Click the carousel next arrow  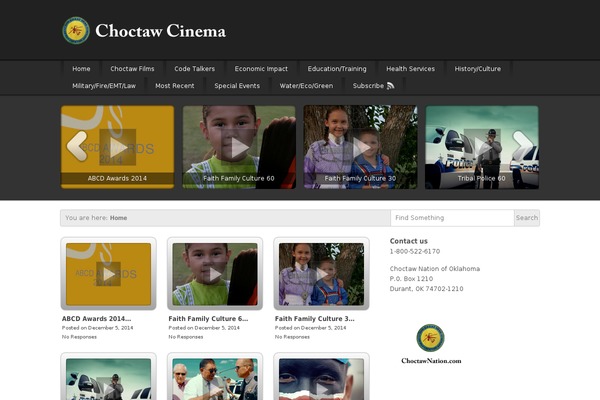[523, 146]
